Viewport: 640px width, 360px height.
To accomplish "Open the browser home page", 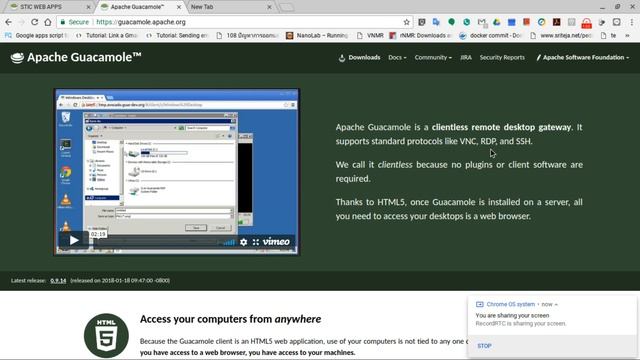I will coord(48,22).
